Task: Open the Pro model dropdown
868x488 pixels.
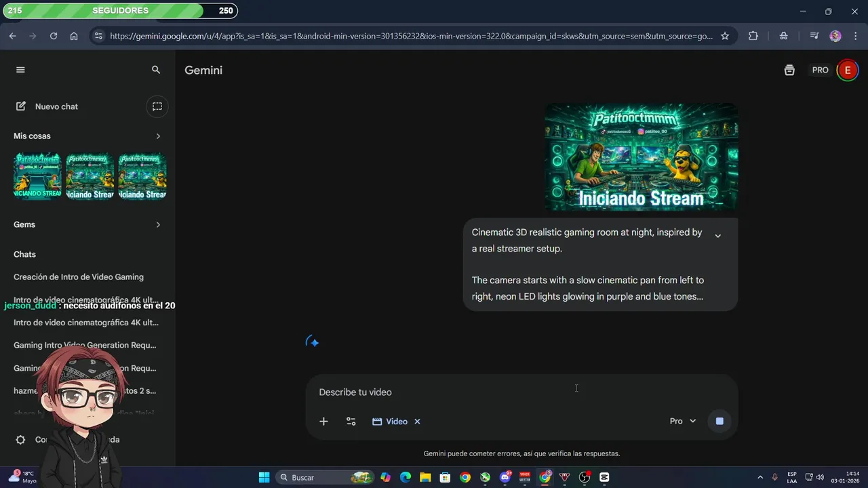Action: click(683, 422)
